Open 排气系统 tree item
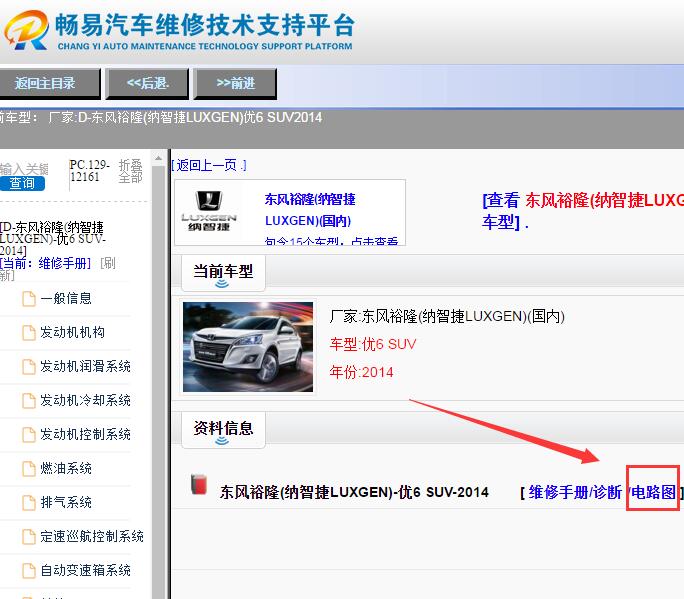The height and width of the screenshot is (599, 684). 66,503
